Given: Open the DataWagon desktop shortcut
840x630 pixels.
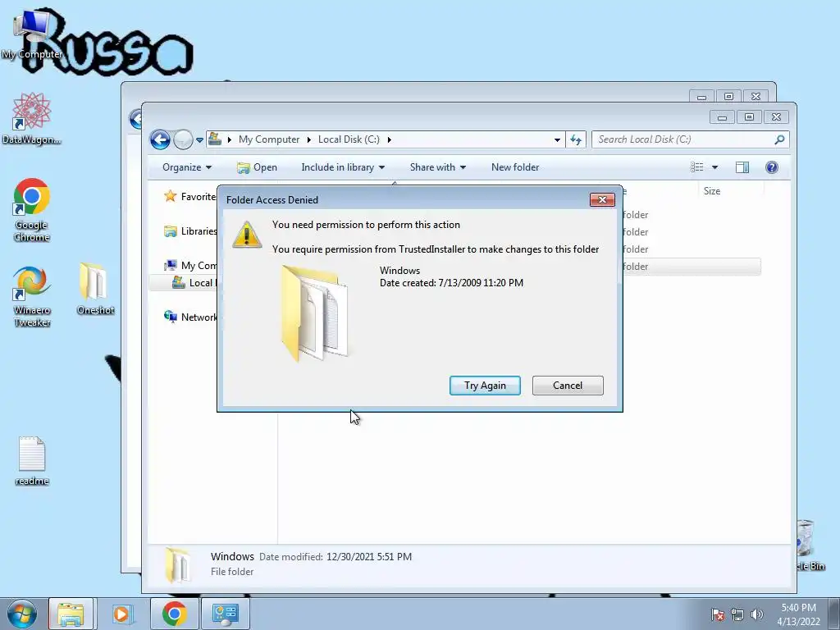Looking at the screenshot, I should (31, 119).
